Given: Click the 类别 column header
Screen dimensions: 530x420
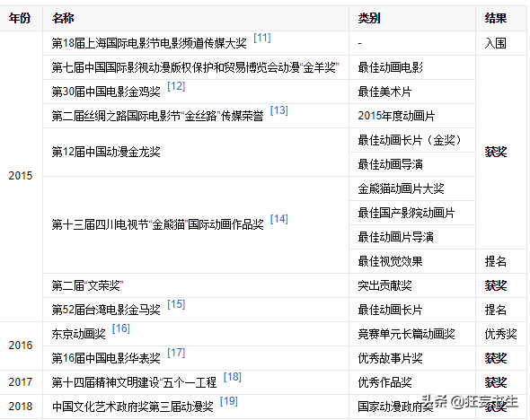Looking at the screenshot, I should point(412,18).
